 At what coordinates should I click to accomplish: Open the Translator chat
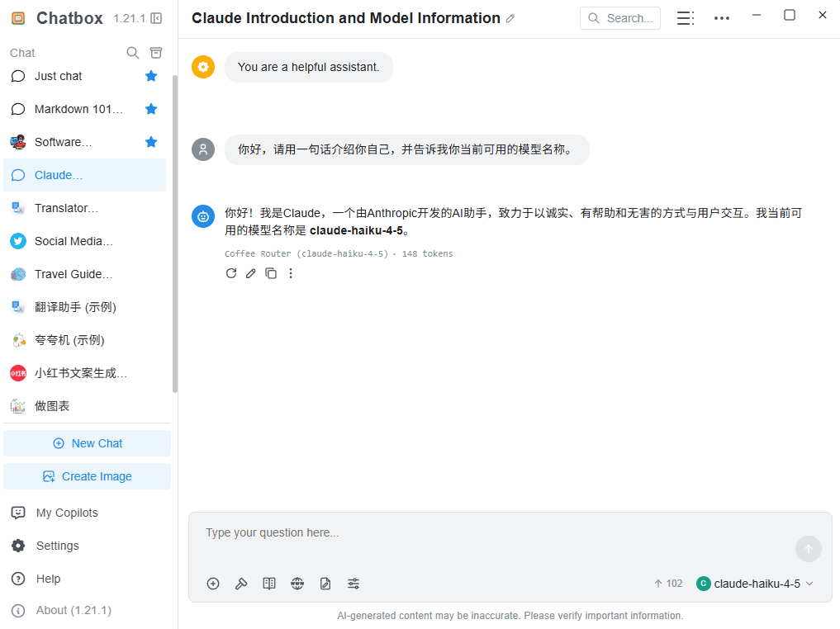(84, 208)
